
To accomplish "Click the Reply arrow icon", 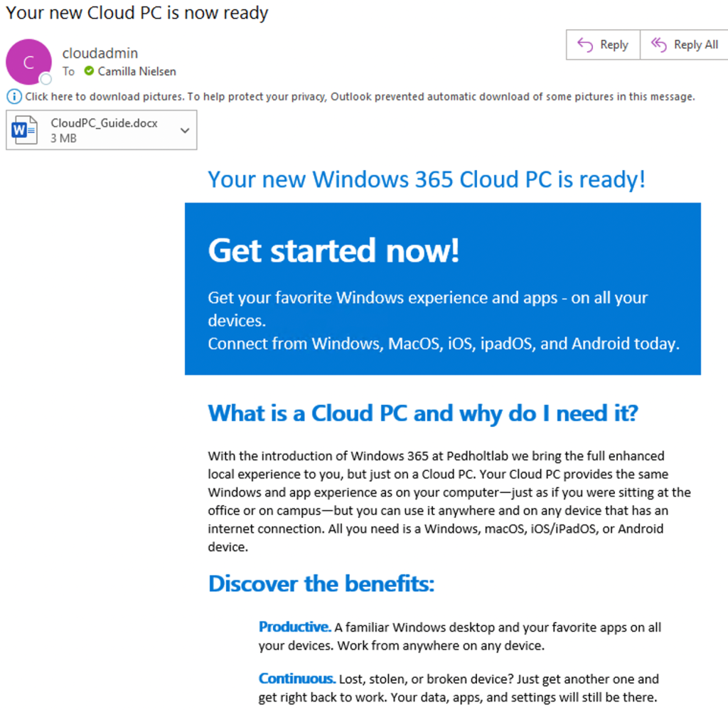I will (585, 45).
